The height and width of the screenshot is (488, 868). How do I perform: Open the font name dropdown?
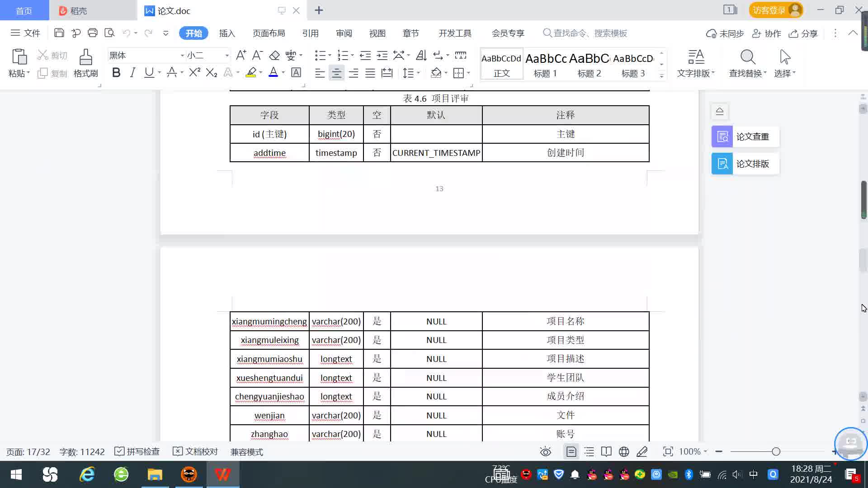click(x=182, y=56)
